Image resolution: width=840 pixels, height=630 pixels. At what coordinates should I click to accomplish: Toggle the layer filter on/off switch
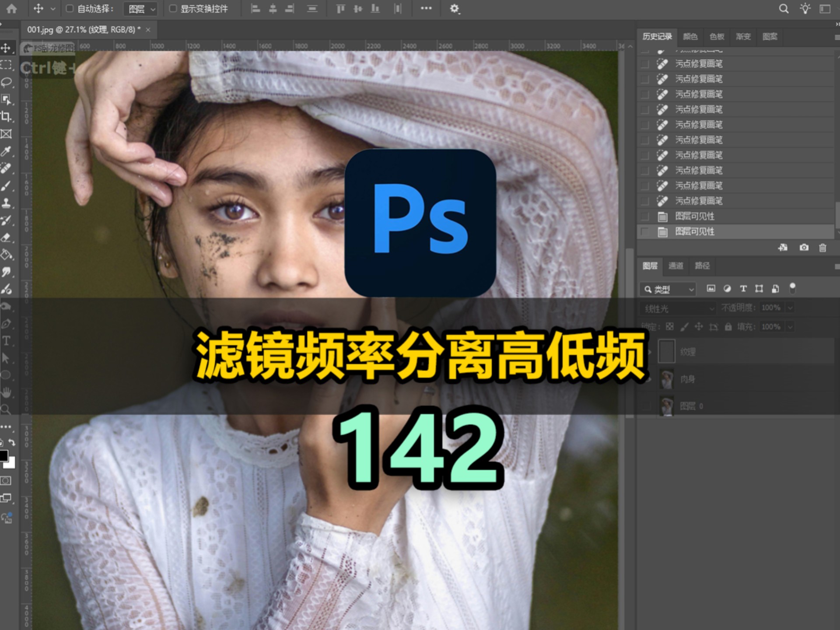792,288
